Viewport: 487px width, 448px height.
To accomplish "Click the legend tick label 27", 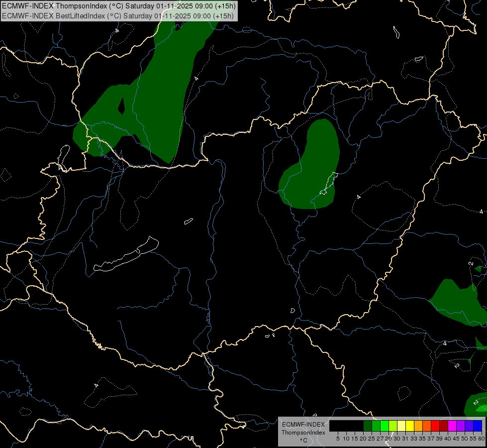I will pyautogui.click(x=380, y=439).
